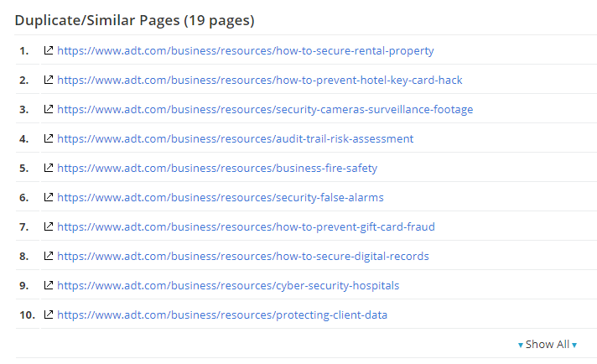Click external link icon beside security-cameras-surveillance-footage URL
This screenshot has width=597, height=364.
tap(49, 109)
